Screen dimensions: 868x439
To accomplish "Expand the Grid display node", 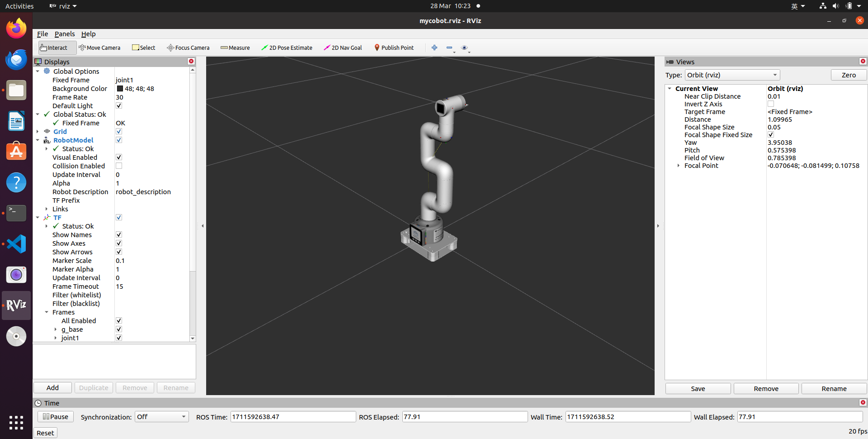I will (38, 131).
